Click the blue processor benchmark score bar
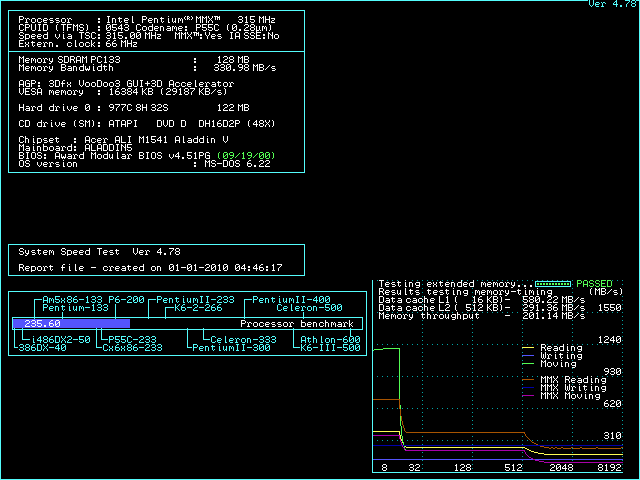The image size is (640, 480). tap(71, 324)
